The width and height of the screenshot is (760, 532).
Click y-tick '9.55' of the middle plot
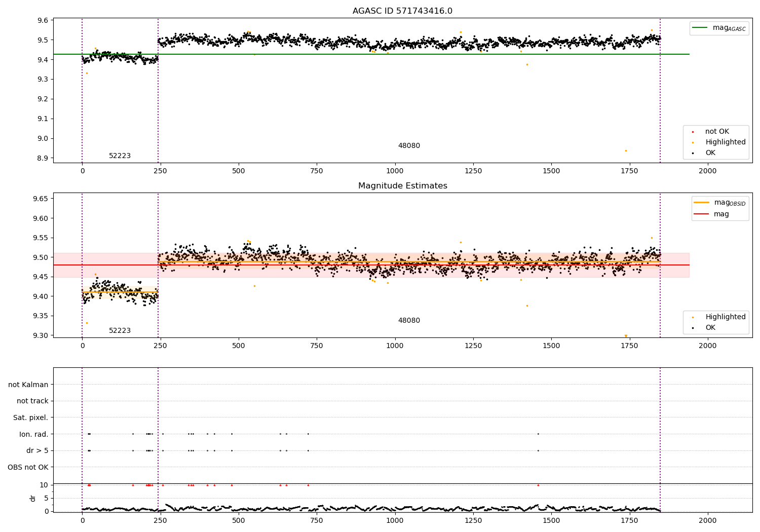pos(41,238)
